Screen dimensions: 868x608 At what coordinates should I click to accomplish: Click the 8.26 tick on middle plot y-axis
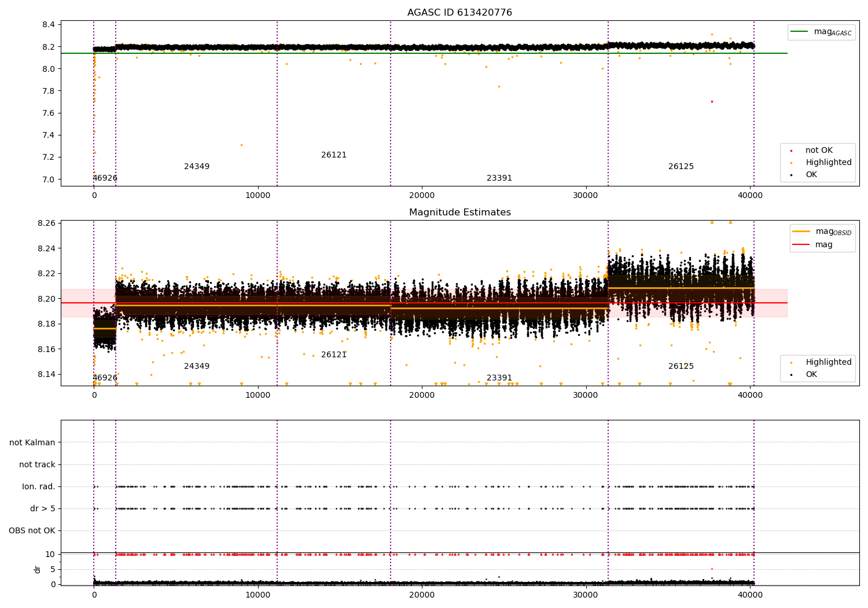pos(46,224)
